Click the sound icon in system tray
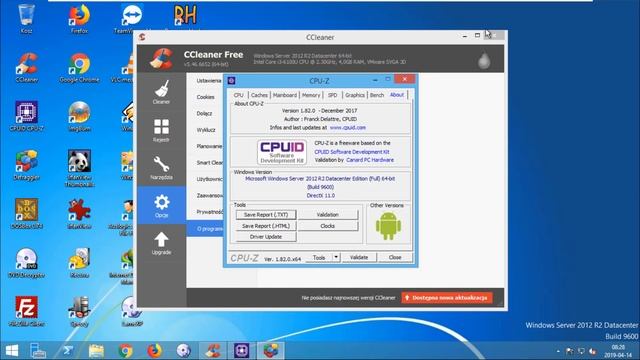The width and height of the screenshot is (640, 360). (x=593, y=351)
